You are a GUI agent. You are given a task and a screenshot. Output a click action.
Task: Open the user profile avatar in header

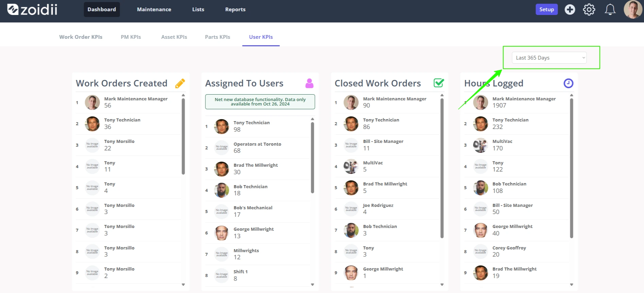(x=633, y=10)
